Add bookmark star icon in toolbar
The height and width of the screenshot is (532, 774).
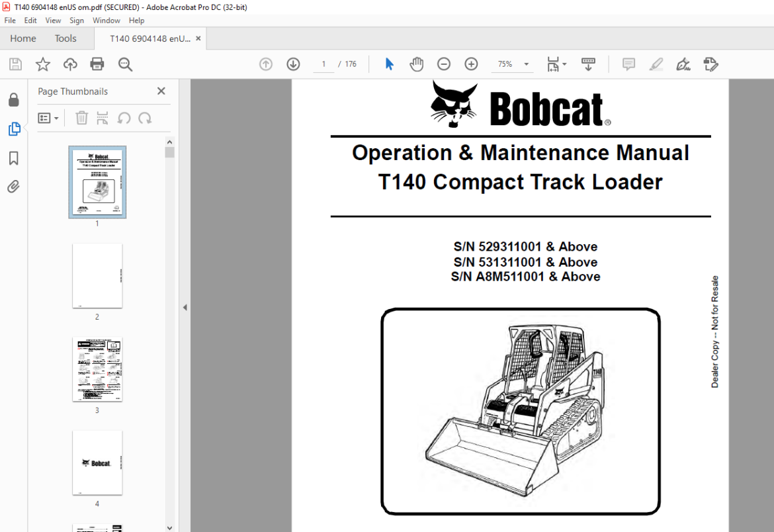pyautogui.click(x=43, y=64)
